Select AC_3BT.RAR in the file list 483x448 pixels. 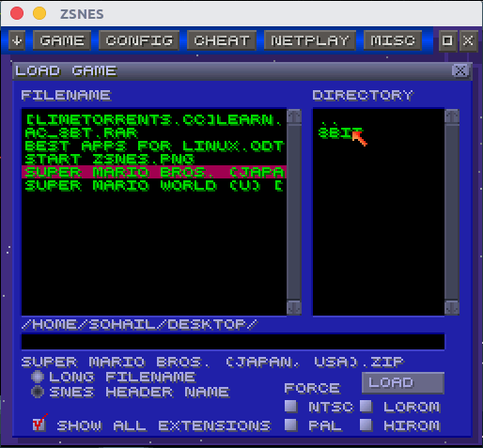154,133
